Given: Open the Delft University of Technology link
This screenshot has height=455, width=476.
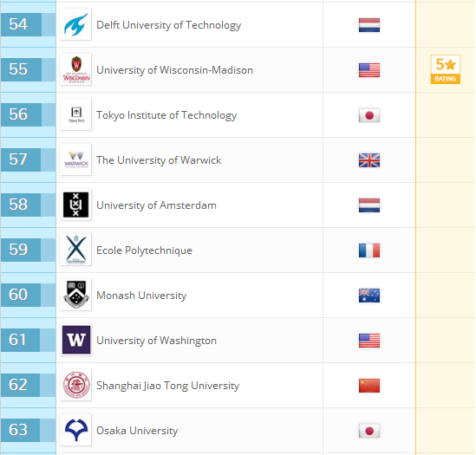Looking at the screenshot, I should pos(169,25).
